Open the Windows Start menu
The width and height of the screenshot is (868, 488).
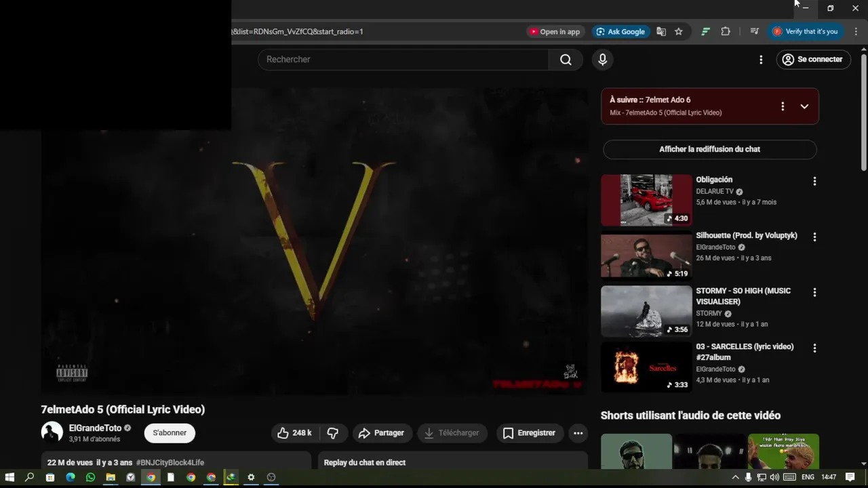click(9, 477)
